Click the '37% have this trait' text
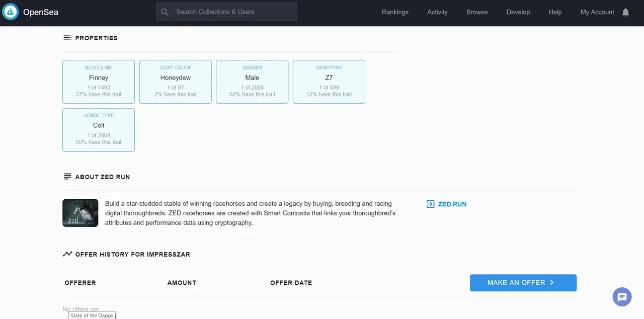This screenshot has height=319, width=644. [99, 94]
